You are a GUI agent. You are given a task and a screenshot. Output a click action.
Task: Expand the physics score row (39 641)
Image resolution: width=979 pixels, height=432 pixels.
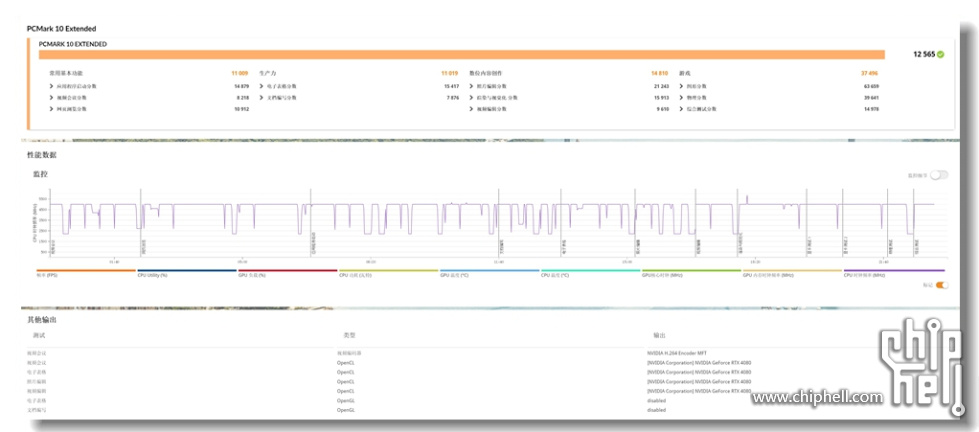[779, 97]
